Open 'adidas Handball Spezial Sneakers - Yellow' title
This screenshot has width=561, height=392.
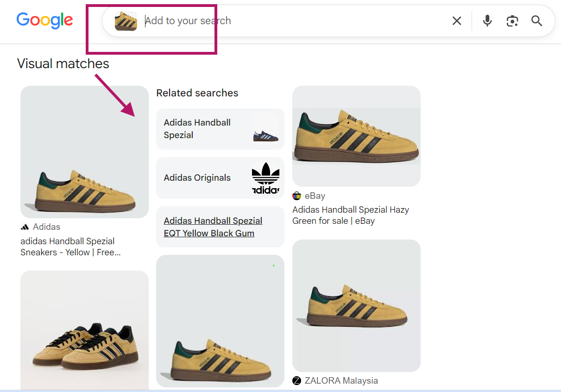pyautogui.click(x=70, y=247)
